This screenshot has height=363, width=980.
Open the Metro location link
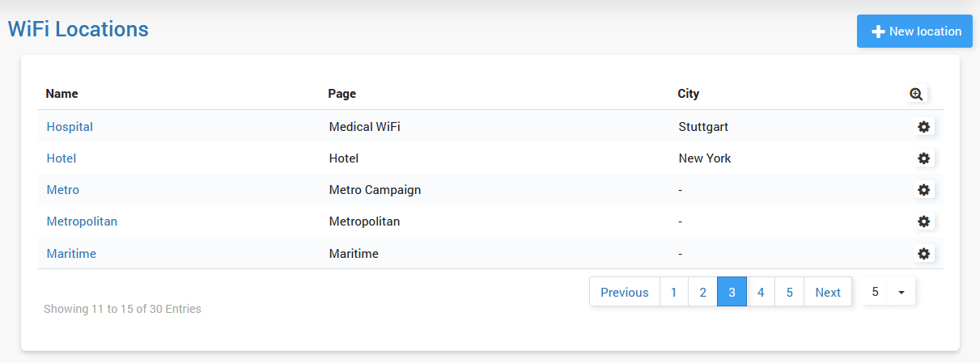[63, 190]
